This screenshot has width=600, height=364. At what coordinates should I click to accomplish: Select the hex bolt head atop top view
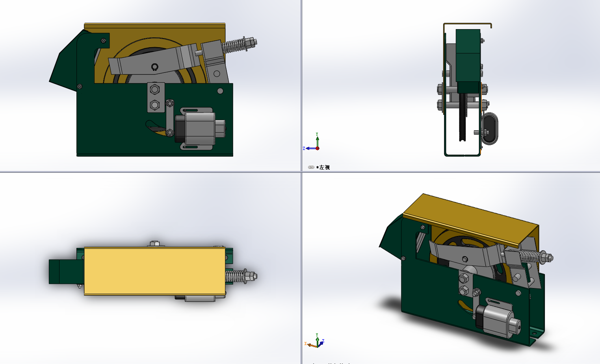[155, 244]
